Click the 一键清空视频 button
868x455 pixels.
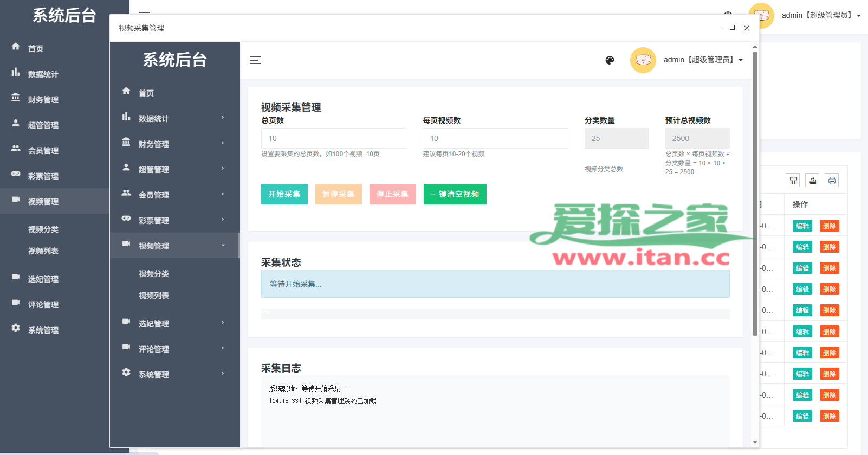point(455,194)
